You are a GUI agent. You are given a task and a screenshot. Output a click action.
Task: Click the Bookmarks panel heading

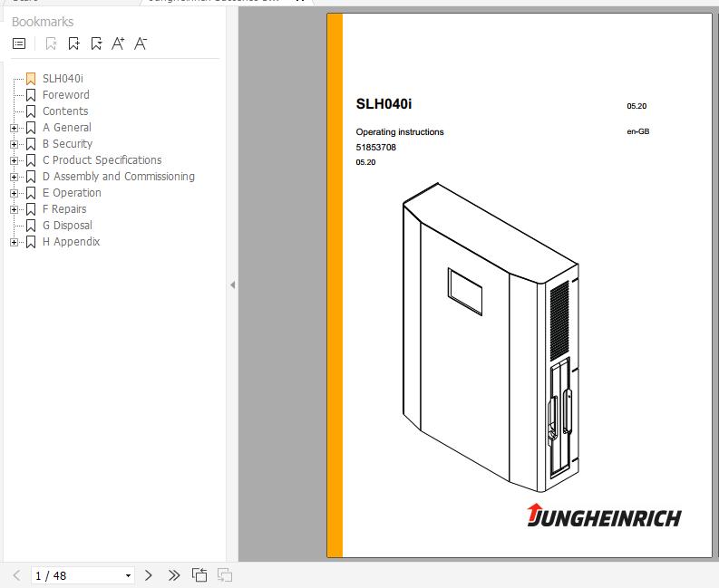(x=43, y=22)
